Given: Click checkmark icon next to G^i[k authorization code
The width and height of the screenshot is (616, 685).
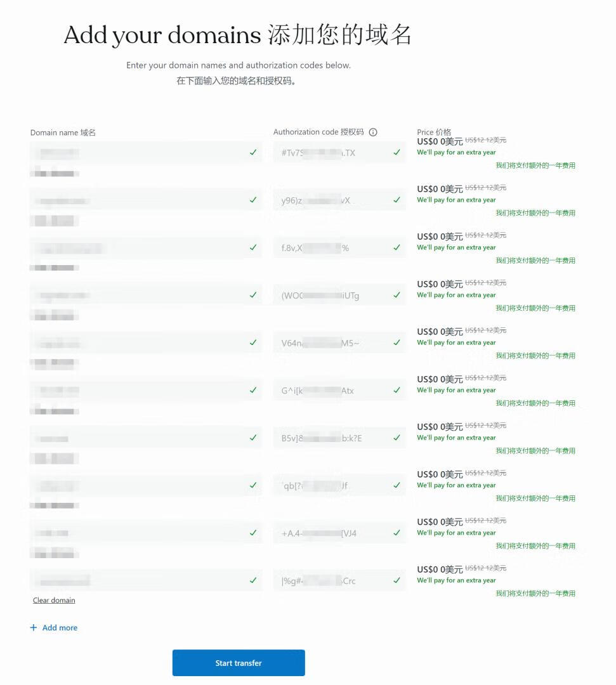Looking at the screenshot, I should 397,390.
